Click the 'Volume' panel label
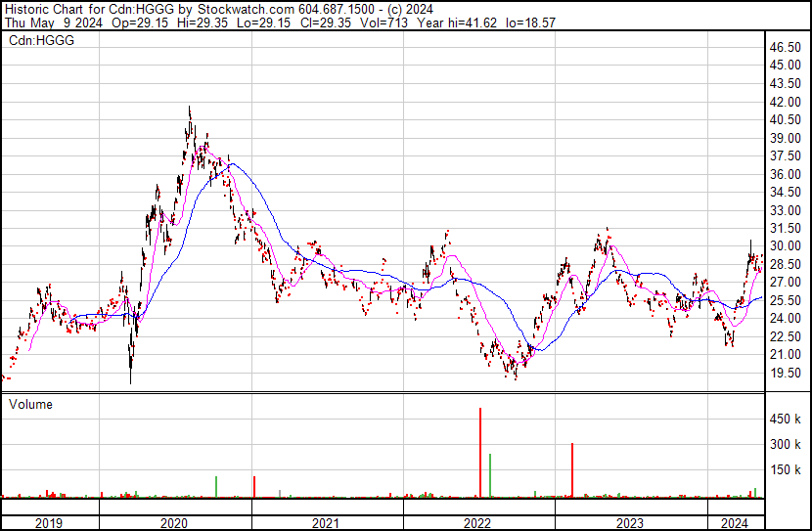 point(30,404)
